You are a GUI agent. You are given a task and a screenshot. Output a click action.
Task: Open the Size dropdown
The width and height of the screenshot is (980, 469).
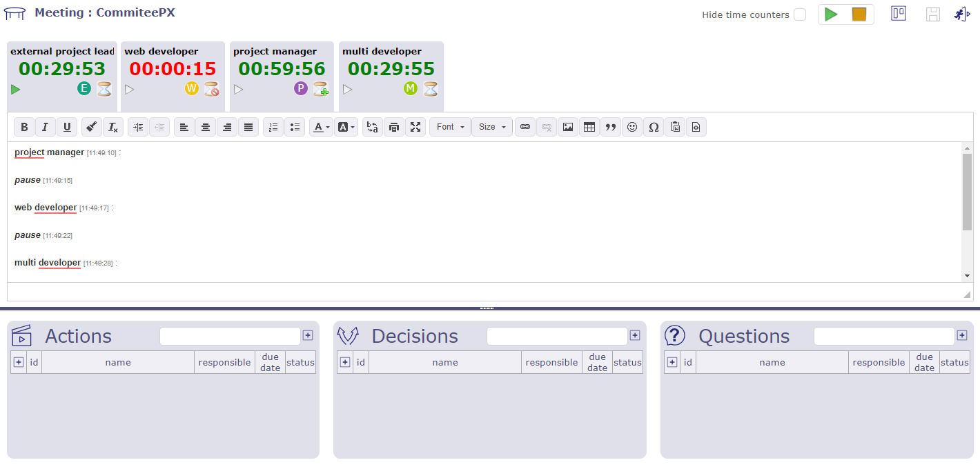pos(491,127)
